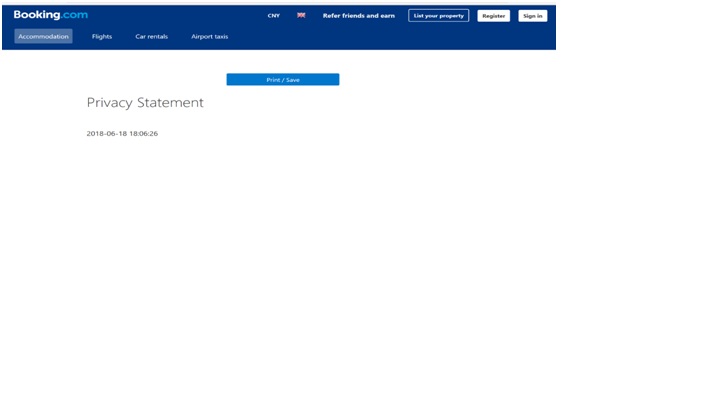Open the Car rentals tab
This screenshot has height=416, width=711.
point(151,37)
